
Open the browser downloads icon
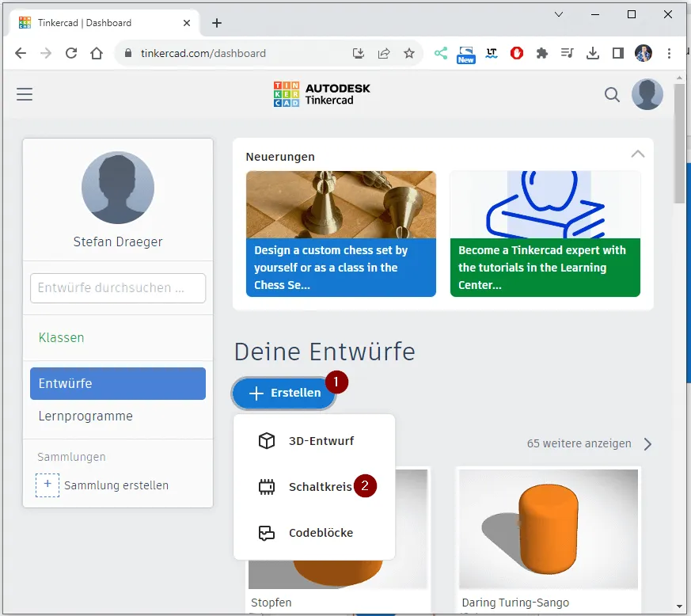click(592, 54)
